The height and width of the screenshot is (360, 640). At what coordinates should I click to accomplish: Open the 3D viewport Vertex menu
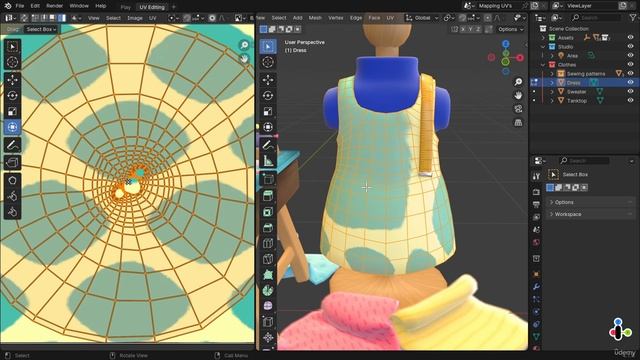336,18
